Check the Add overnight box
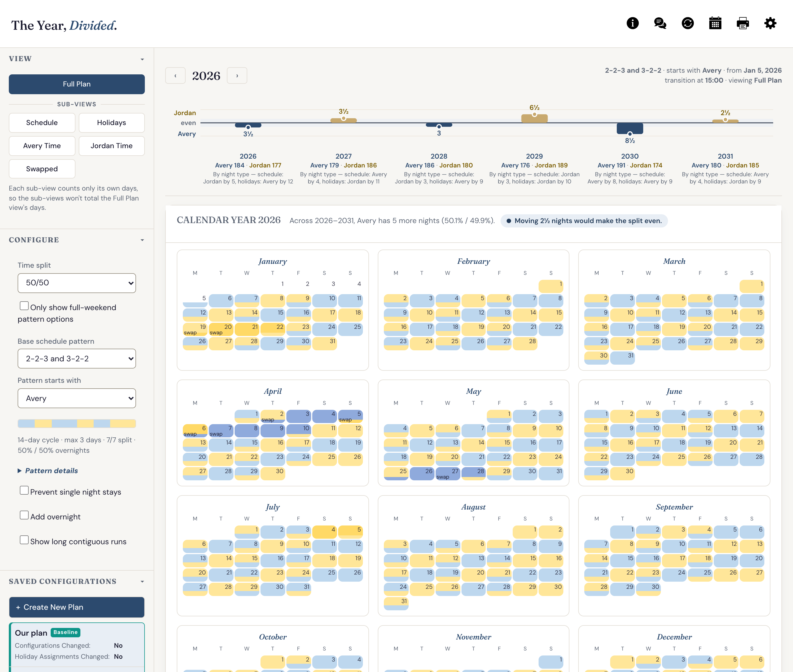Viewport: 793px width, 672px height. coord(24,515)
